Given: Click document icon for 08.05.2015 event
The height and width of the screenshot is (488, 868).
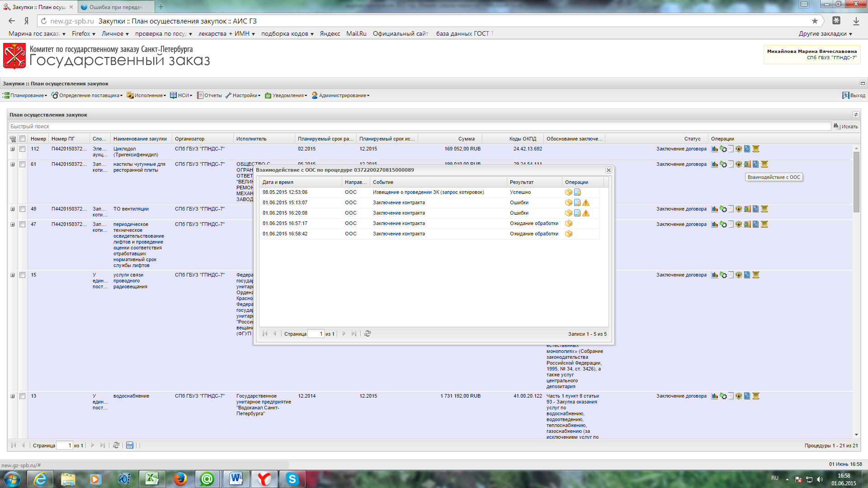Looking at the screenshot, I should point(577,192).
